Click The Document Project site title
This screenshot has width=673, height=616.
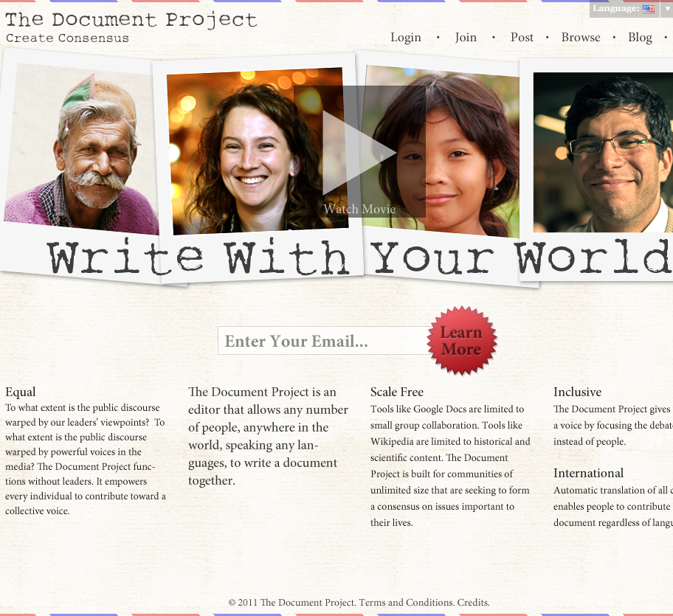(x=131, y=20)
